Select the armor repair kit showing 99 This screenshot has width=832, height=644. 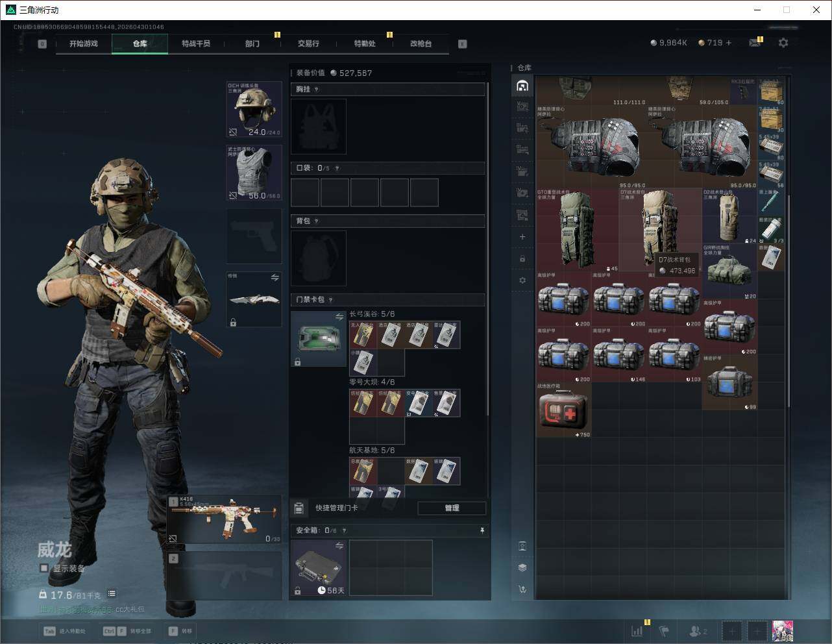click(729, 382)
